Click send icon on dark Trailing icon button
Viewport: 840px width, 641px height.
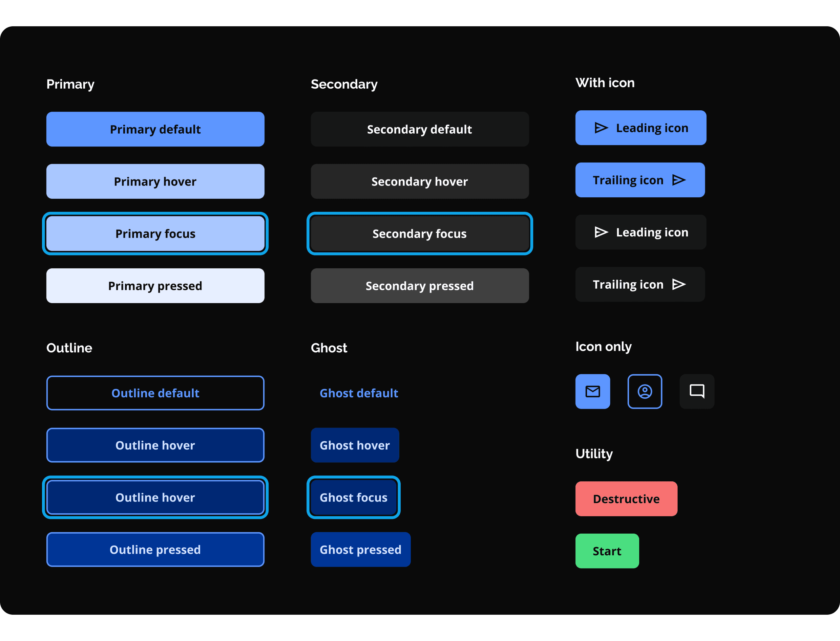pos(679,284)
